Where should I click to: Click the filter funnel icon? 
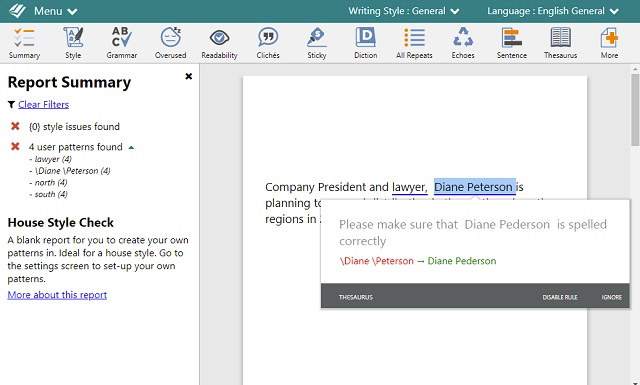(11, 105)
